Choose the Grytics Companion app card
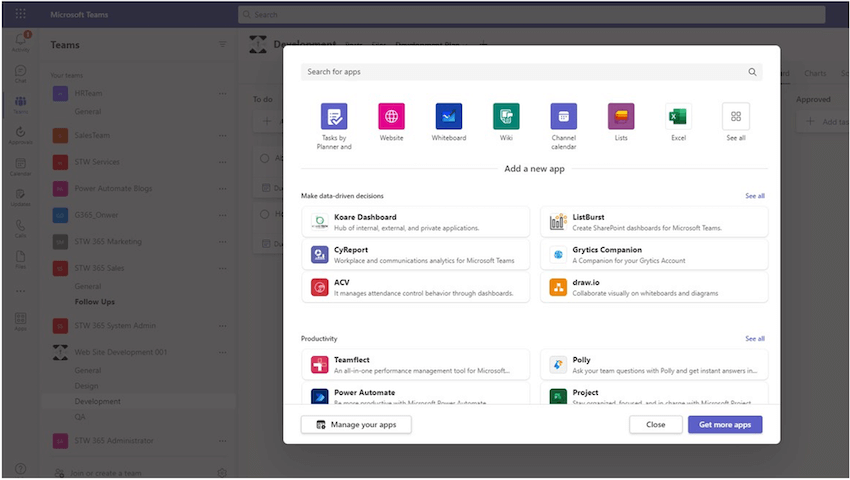The image size is (850, 480). [654, 254]
